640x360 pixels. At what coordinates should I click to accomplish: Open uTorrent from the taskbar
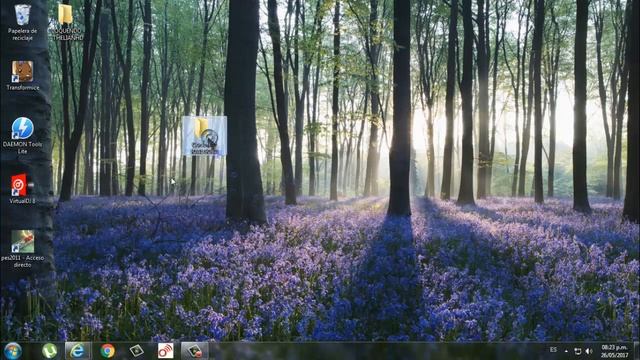tap(49, 351)
